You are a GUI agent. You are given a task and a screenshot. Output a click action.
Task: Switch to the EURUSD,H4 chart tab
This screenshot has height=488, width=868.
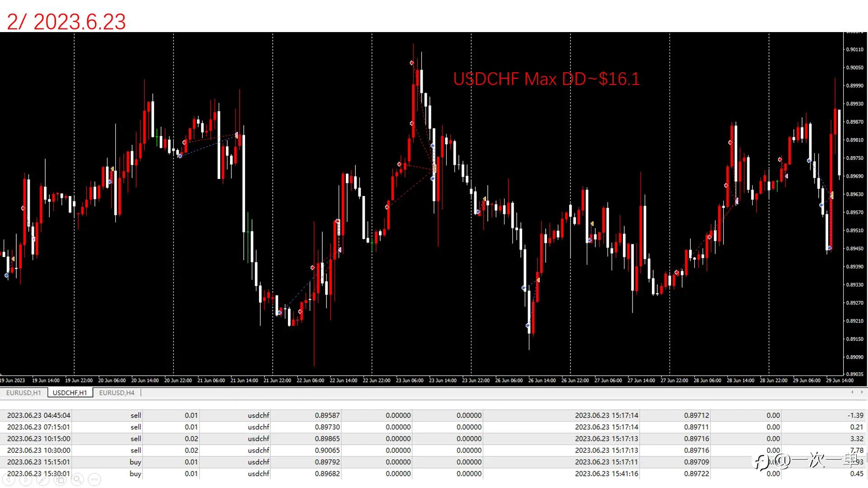pyautogui.click(x=117, y=393)
